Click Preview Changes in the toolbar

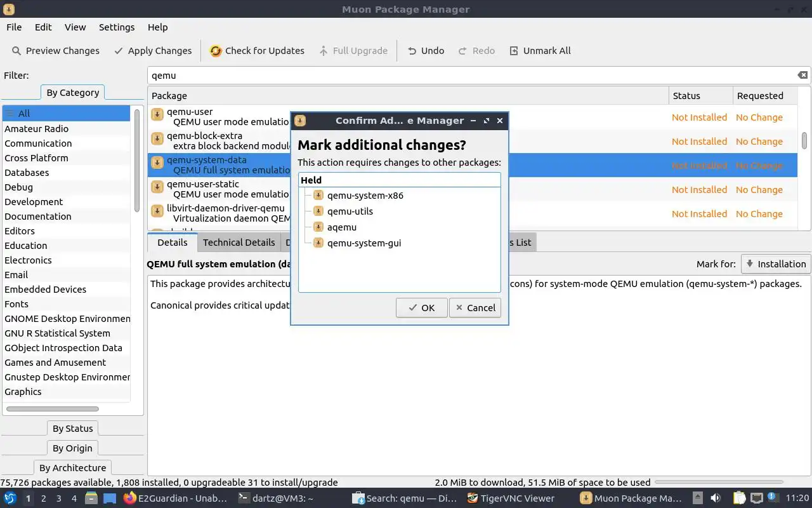[x=56, y=51]
